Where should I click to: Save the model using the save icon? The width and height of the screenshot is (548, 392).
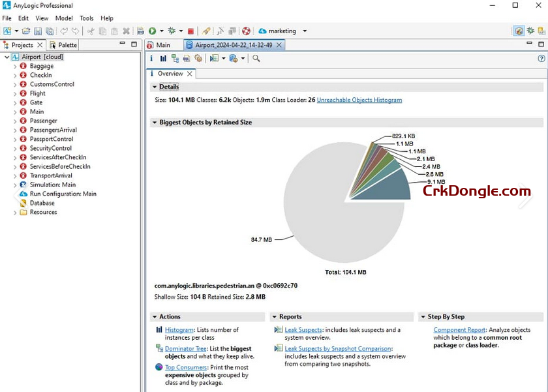(x=38, y=31)
